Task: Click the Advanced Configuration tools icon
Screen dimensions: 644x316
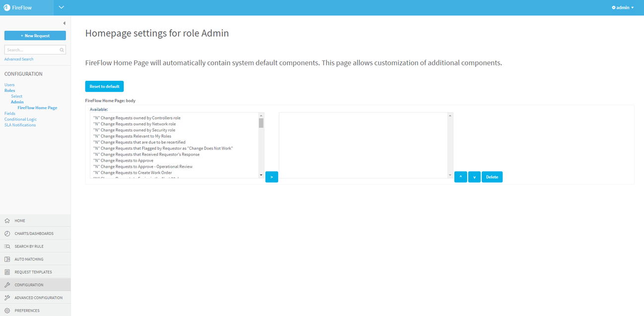Action: 7,298
